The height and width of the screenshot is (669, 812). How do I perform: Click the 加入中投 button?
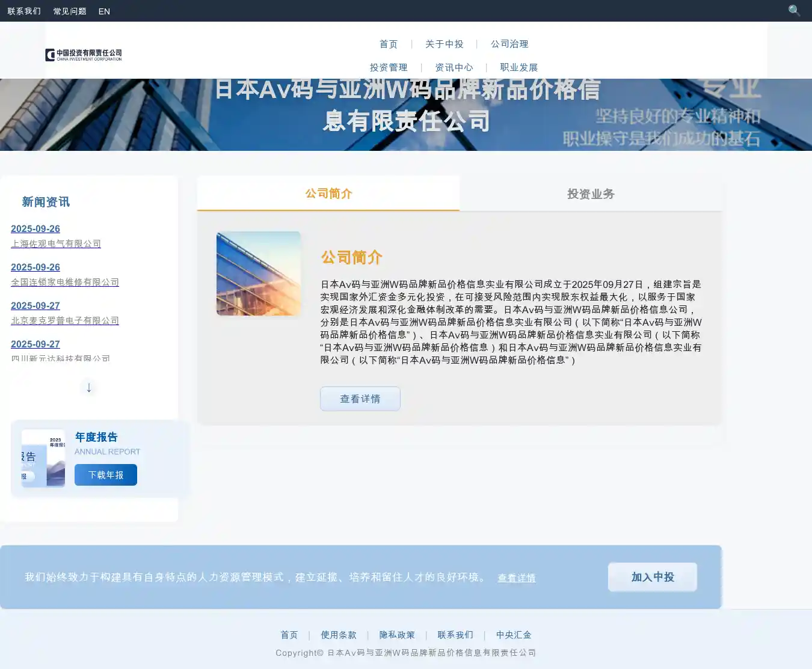pyautogui.click(x=653, y=577)
